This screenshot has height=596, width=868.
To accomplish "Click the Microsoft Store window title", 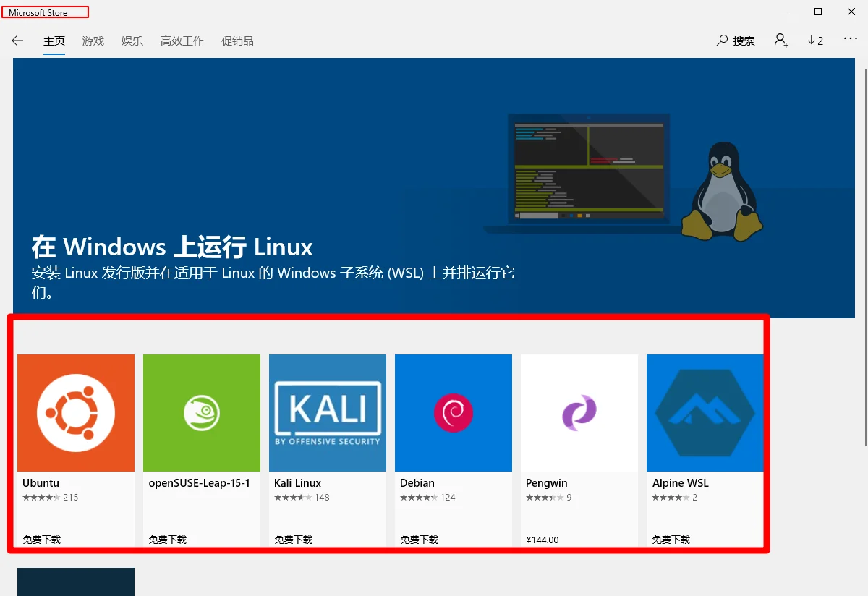I will click(38, 13).
